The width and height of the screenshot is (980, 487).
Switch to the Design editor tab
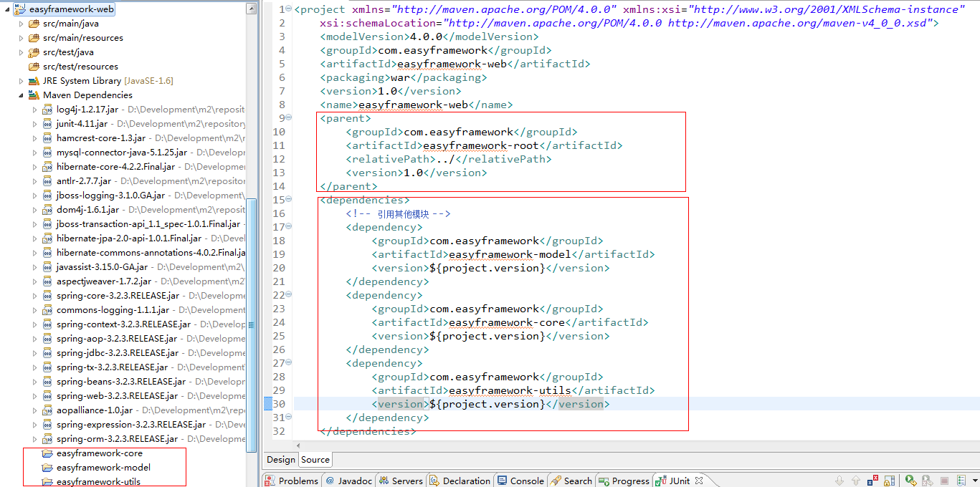pyautogui.click(x=280, y=460)
